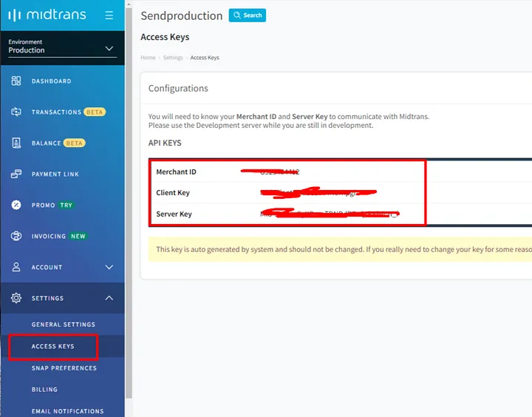Screen dimensions: 532x417
Task: Open Snap Preferences submenu item
Action: tap(64, 368)
